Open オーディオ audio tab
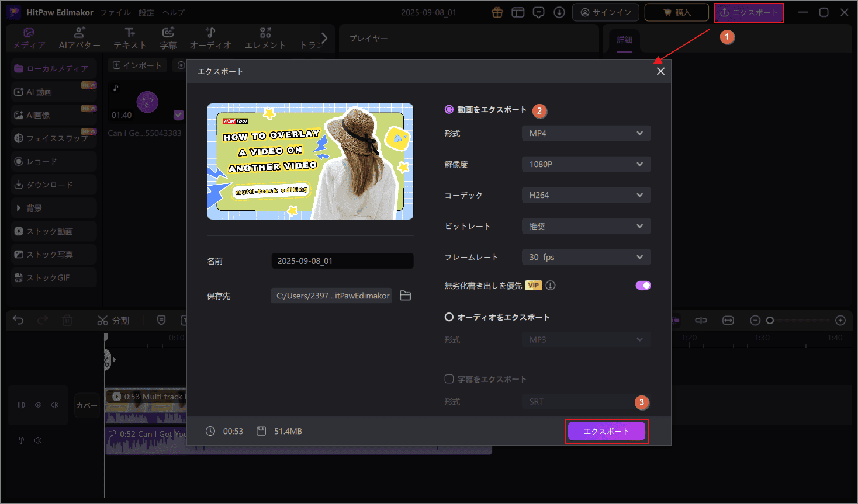Image resolution: width=858 pixels, height=504 pixels. coord(210,38)
